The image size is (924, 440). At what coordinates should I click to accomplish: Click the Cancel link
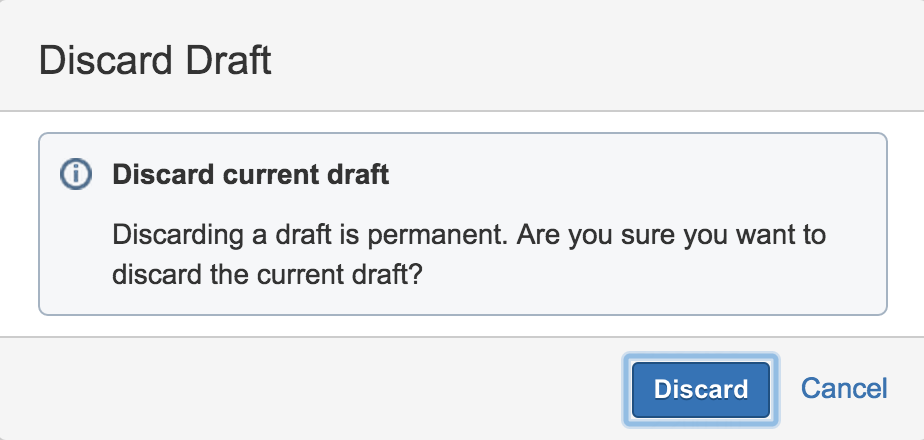(x=844, y=388)
